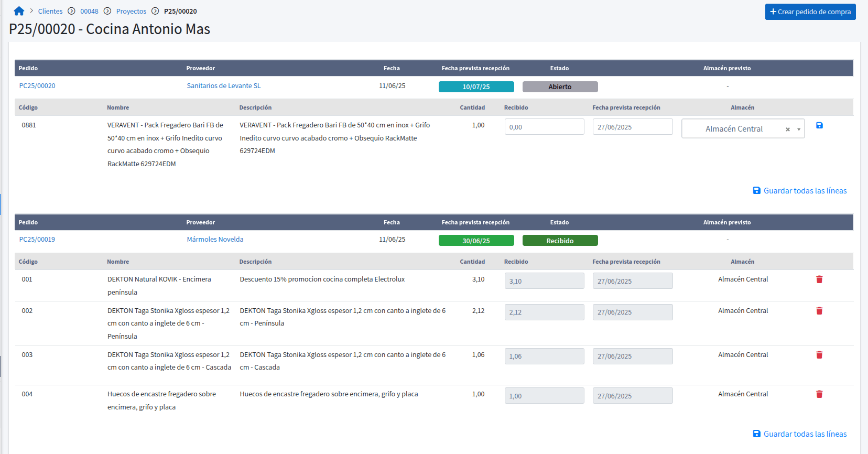Delete line 002 with trash icon

(x=819, y=311)
